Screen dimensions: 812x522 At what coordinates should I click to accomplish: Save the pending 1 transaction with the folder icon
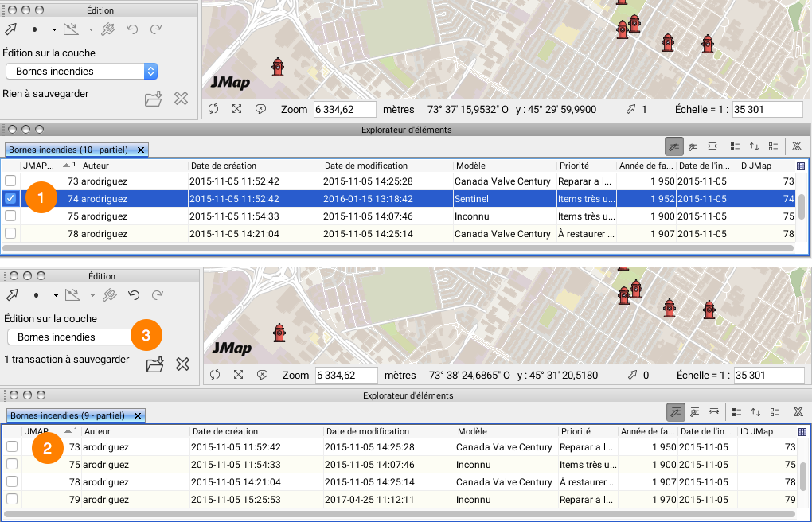tap(155, 364)
